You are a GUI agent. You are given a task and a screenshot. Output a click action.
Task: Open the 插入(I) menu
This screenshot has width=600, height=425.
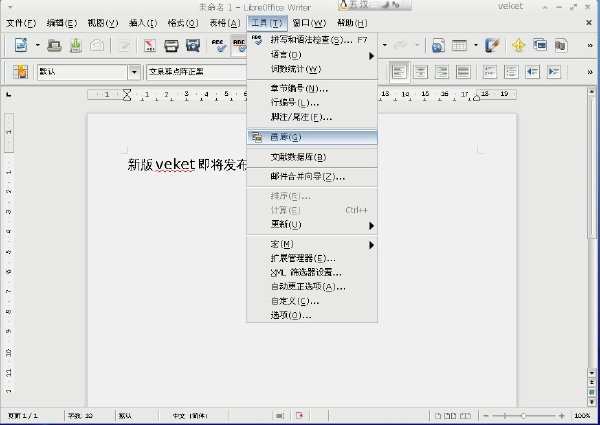pos(143,23)
